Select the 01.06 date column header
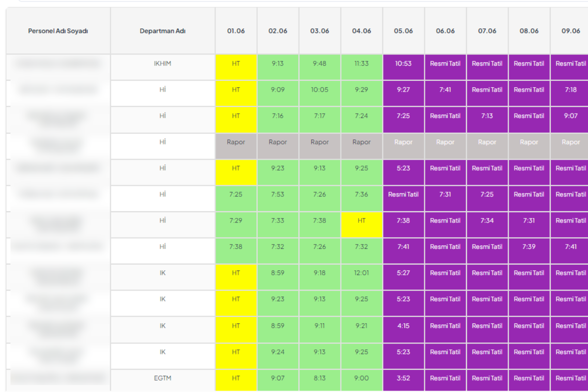This screenshot has width=588, height=392. pyautogui.click(x=236, y=31)
